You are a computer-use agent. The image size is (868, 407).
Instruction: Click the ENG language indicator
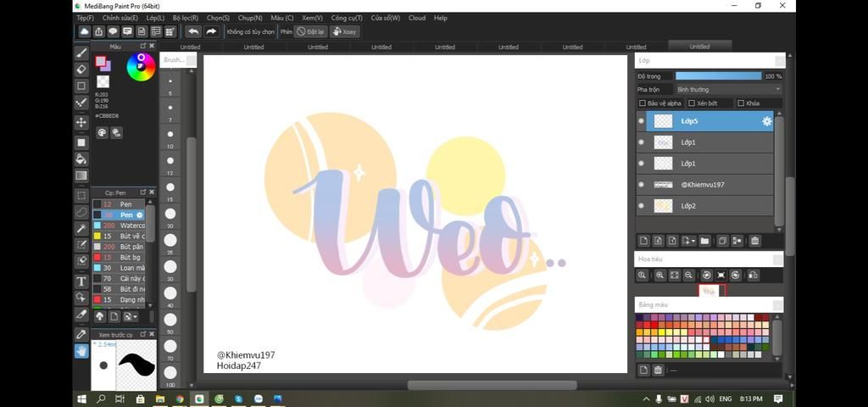point(725,399)
